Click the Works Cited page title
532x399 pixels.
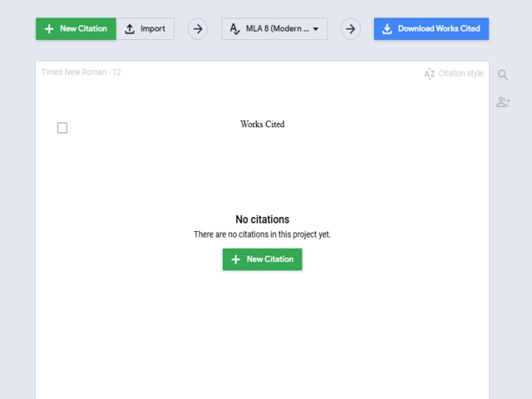[x=263, y=125]
